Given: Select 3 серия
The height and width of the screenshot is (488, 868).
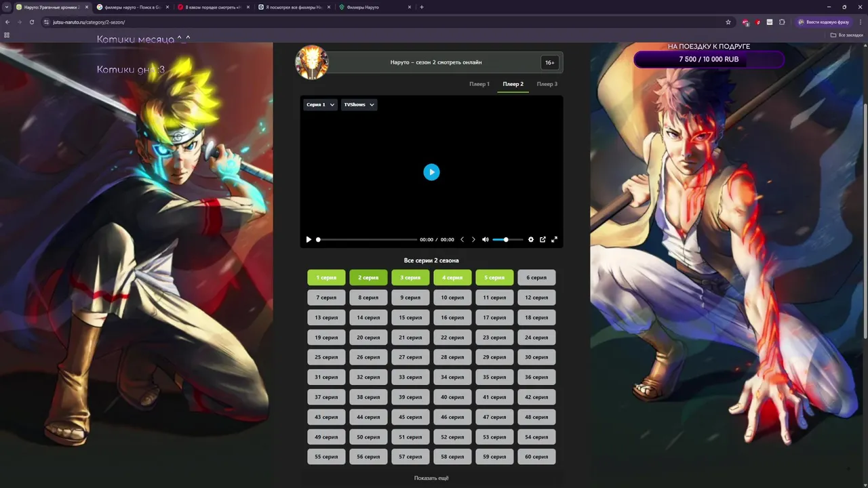Looking at the screenshot, I should click(x=410, y=277).
